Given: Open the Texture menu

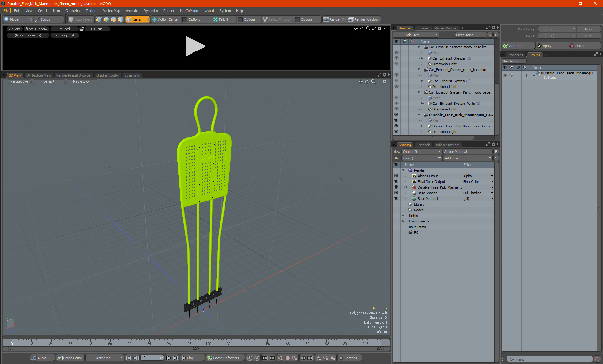Looking at the screenshot, I should (x=91, y=11).
